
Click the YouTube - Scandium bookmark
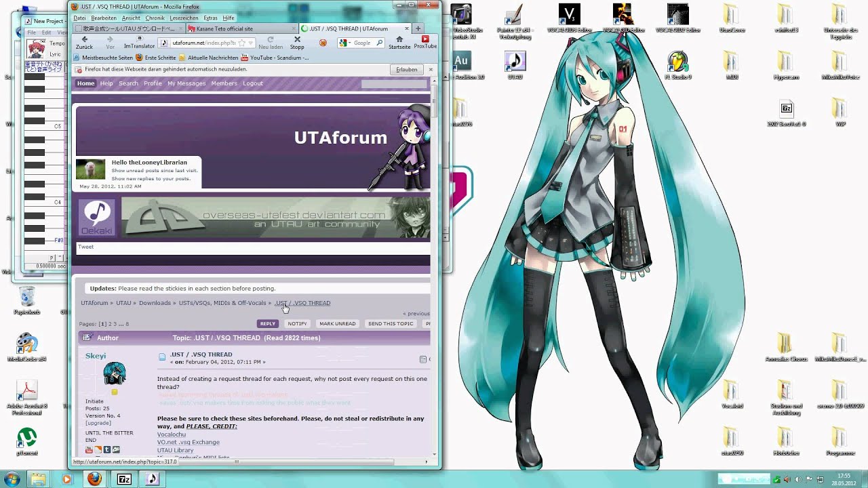click(275, 58)
